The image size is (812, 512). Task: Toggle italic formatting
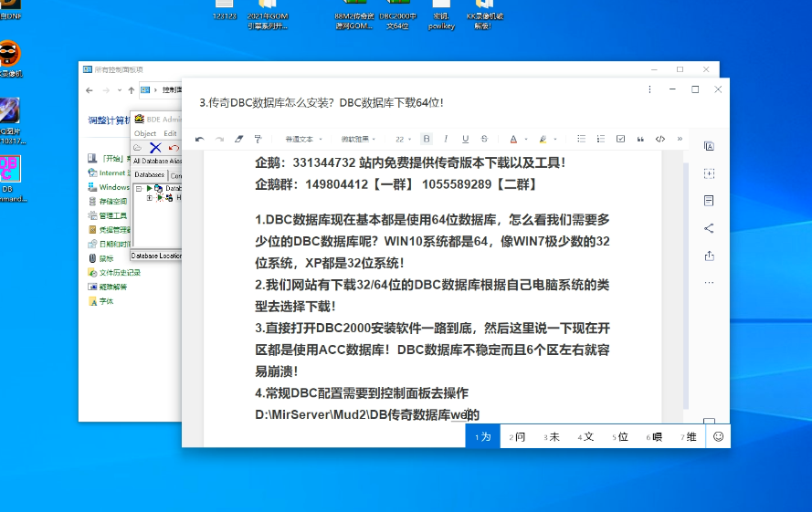pyautogui.click(x=446, y=139)
